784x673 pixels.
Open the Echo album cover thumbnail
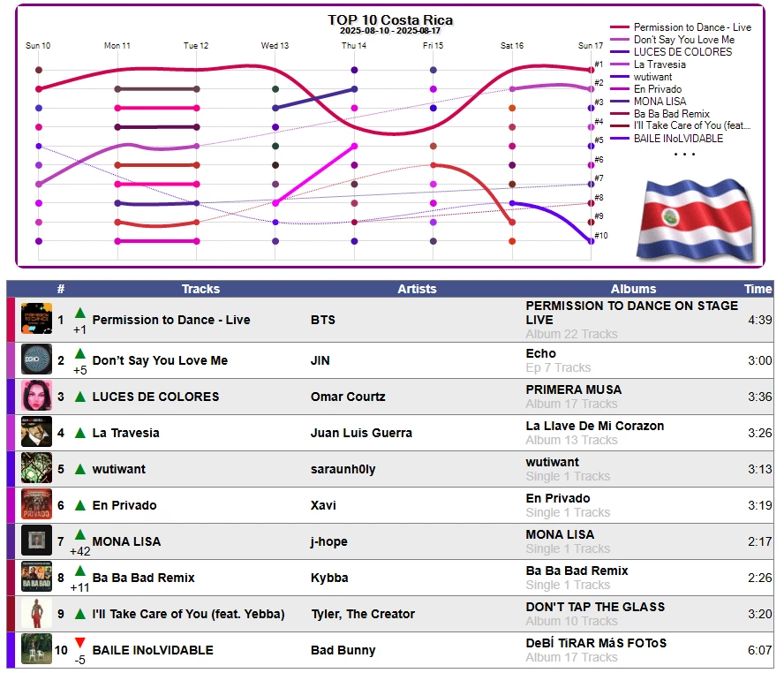point(36,359)
